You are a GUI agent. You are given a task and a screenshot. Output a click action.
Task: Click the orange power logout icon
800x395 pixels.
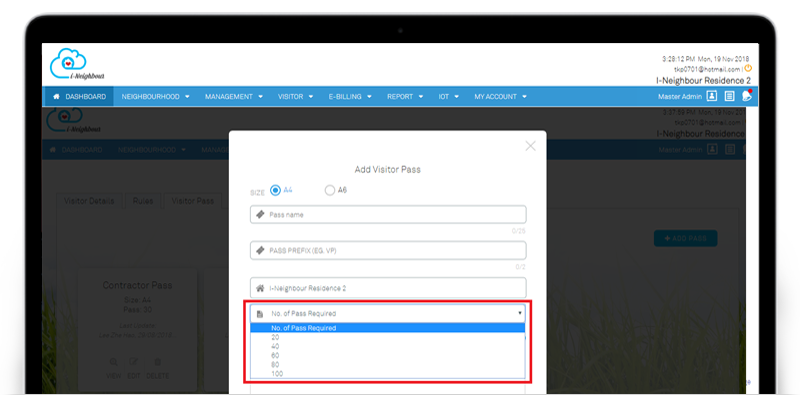tap(748, 68)
